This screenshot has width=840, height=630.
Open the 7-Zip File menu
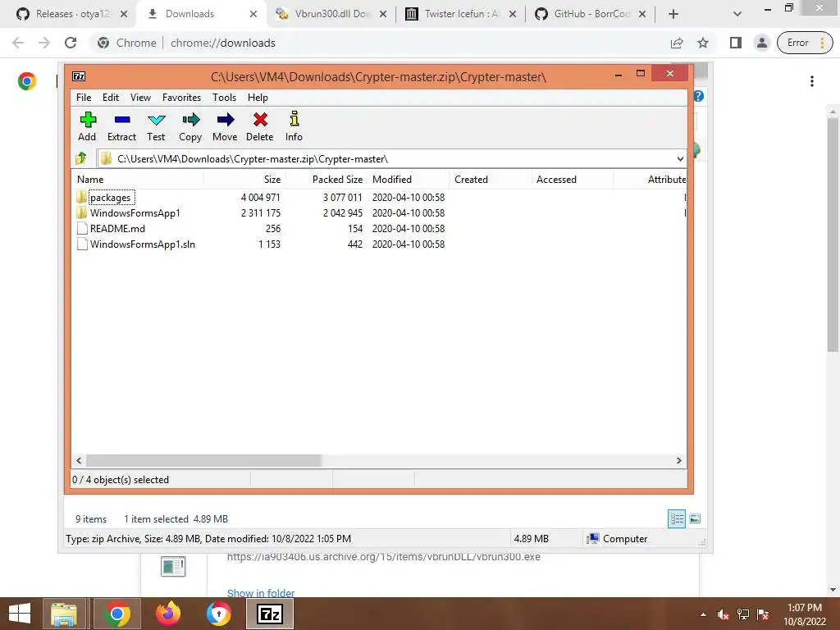click(x=84, y=98)
